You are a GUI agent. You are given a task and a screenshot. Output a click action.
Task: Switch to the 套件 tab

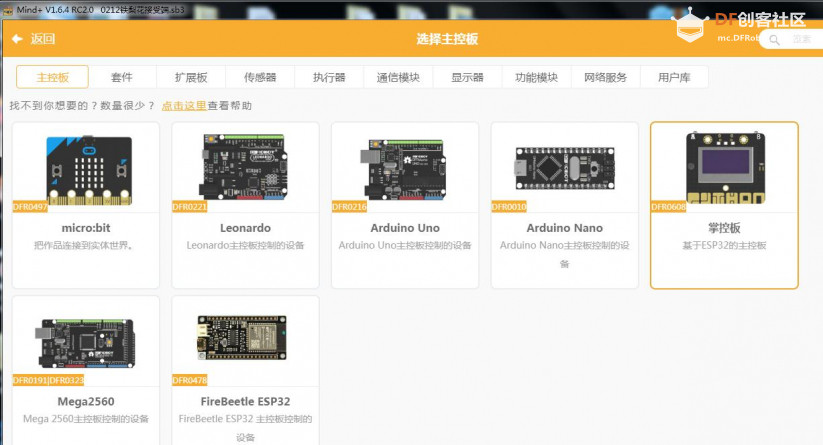point(122,77)
